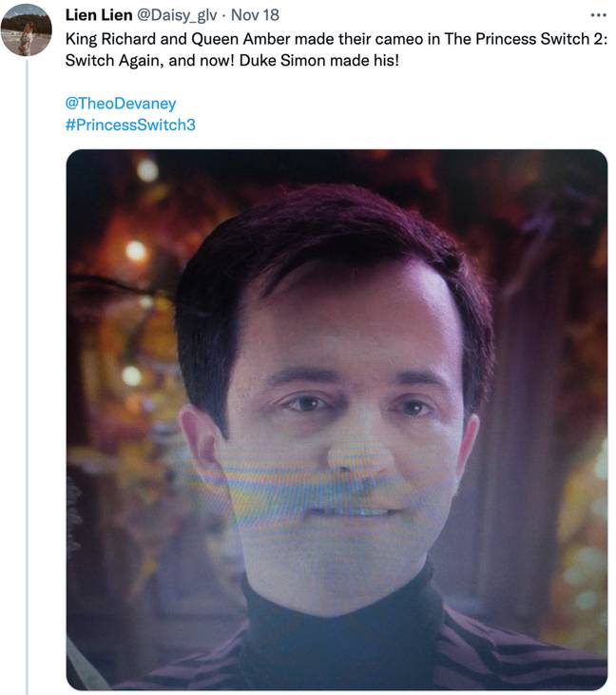Click the black turtleneck in the photo
Image resolution: width=616 pixels, height=695 pixels.
[x=341, y=638]
